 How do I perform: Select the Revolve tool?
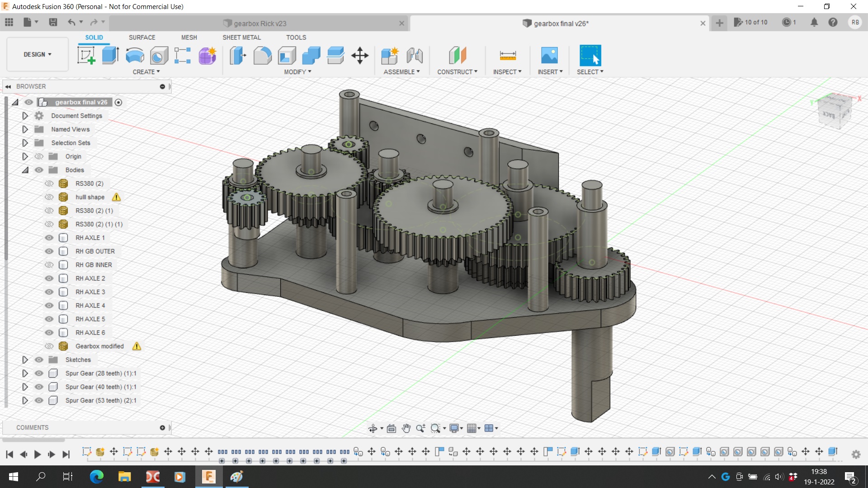pos(135,56)
